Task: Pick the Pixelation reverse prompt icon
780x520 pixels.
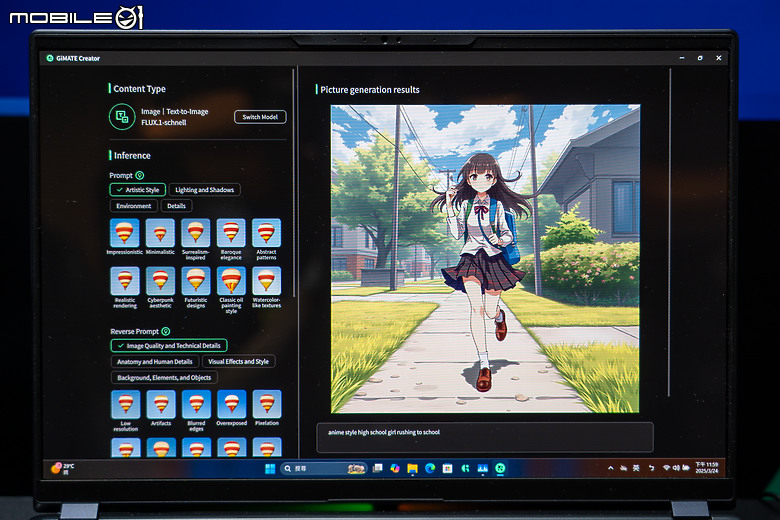Action: pyautogui.click(x=267, y=404)
